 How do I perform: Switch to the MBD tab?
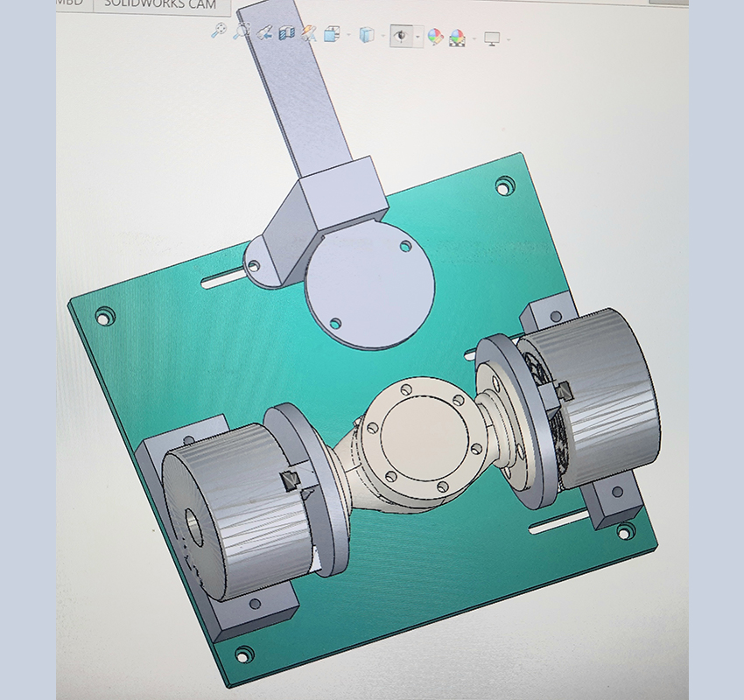(72, 3)
